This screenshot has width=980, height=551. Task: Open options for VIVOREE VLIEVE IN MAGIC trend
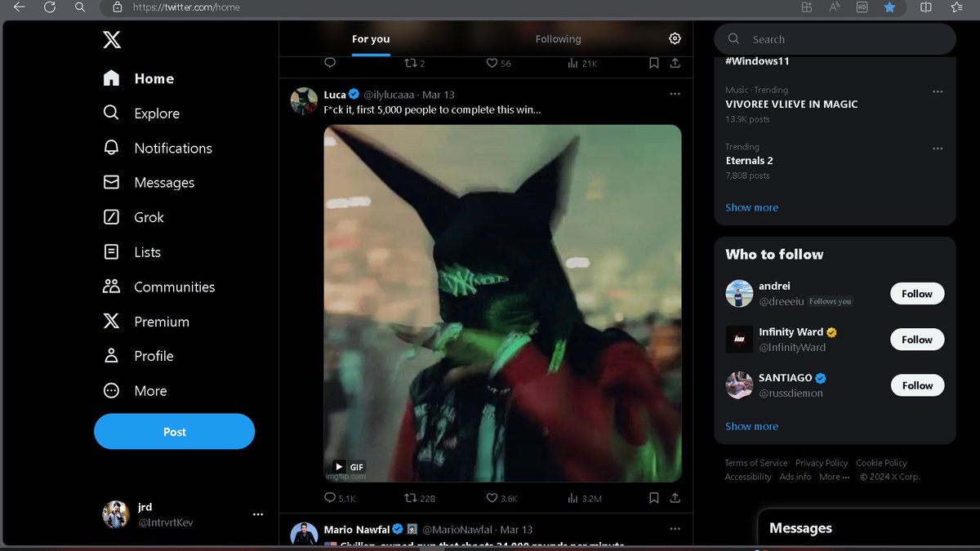(x=938, y=91)
